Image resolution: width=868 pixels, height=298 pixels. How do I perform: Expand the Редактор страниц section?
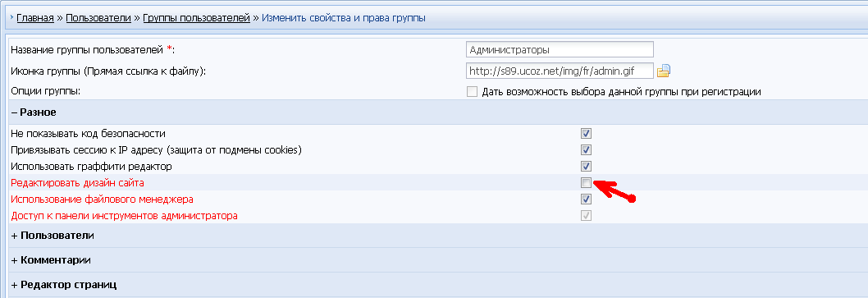pos(64,285)
